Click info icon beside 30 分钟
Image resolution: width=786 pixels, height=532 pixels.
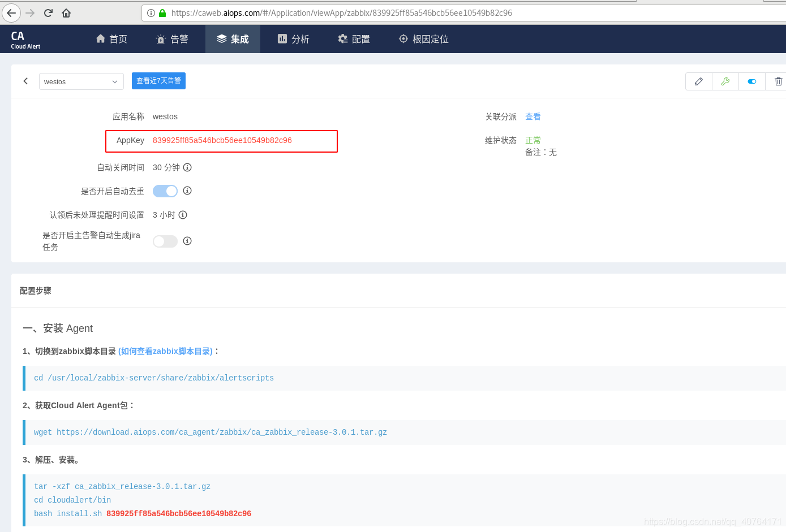pos(187,167)
